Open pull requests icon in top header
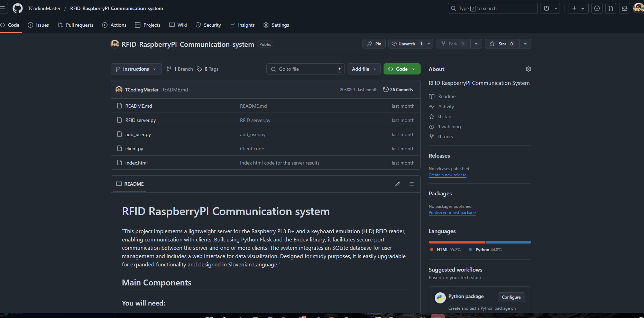Viewport: 644px width, 318px height. (610, 8)
